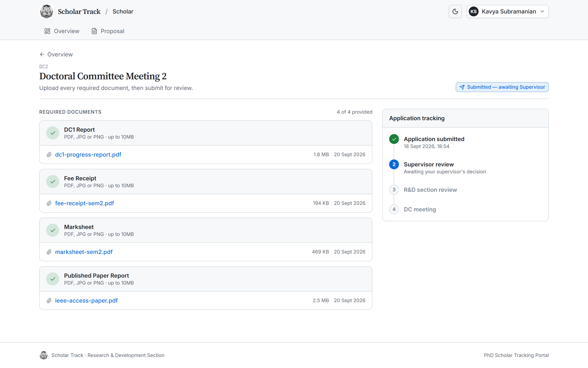Click the KS avatar badge

click(x=473, y=11)
